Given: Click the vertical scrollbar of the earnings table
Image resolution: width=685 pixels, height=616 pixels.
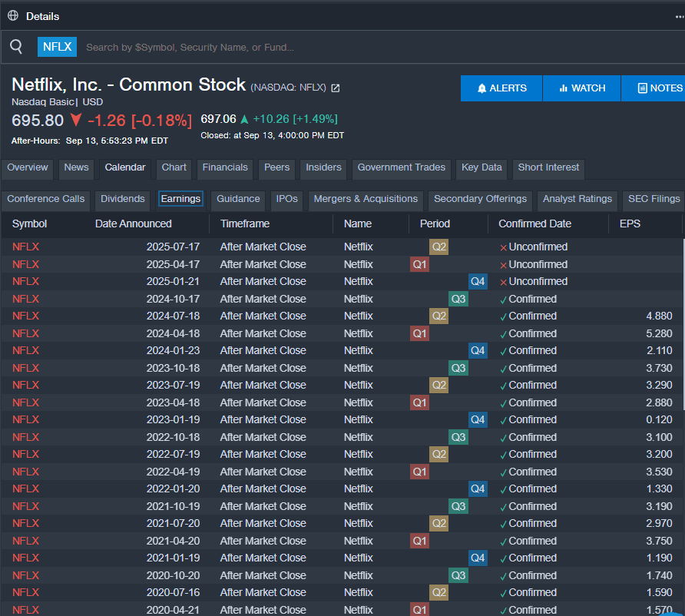Looking at the screenshot, I should (x=683, y=324).
